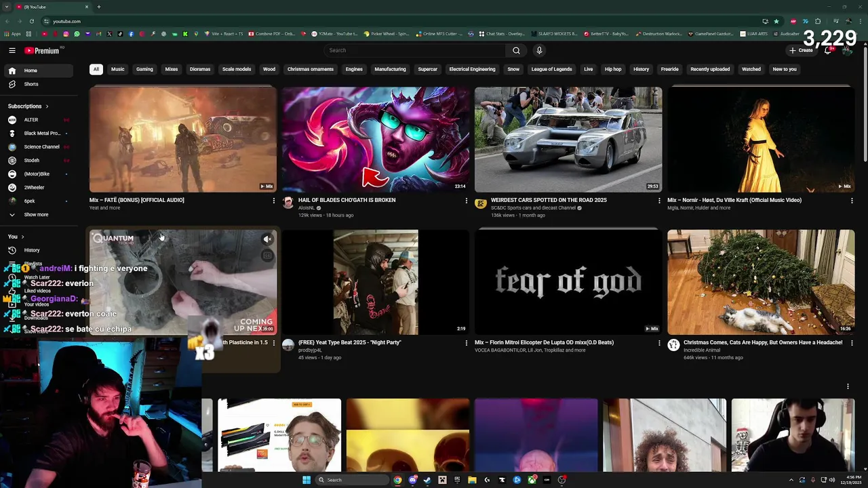Click the Create button
The image size is (868, 488).
[x=801, y=50]
